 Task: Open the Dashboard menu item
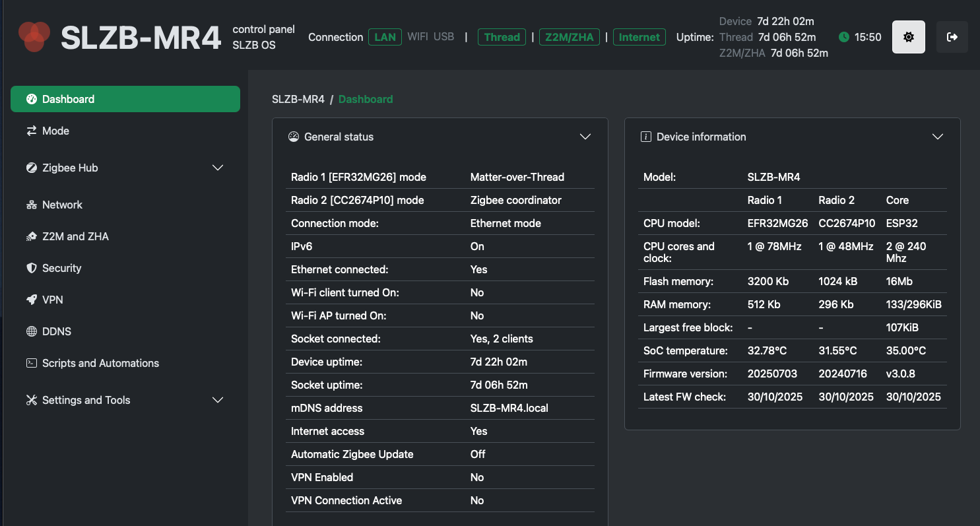[125, 99]
